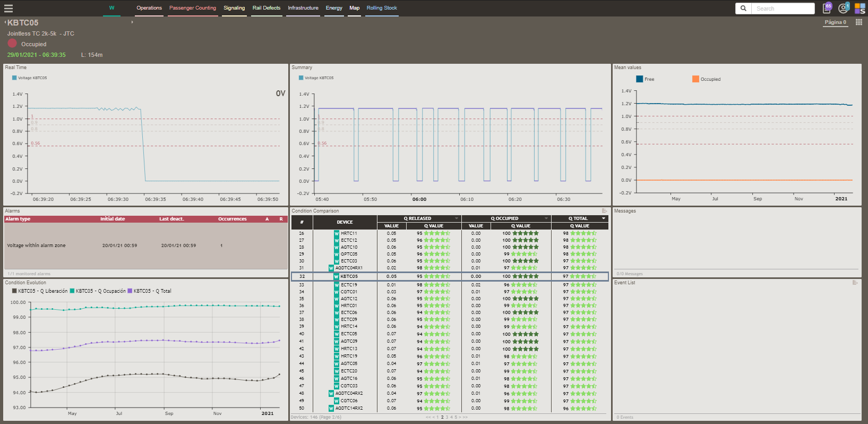
Task: Toggle the Occupied series in Mean values
Action: pos(707,79)
